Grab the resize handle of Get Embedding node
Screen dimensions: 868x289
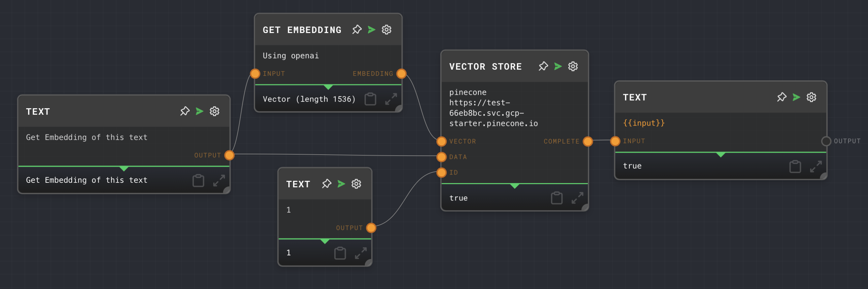click(399, 109)
